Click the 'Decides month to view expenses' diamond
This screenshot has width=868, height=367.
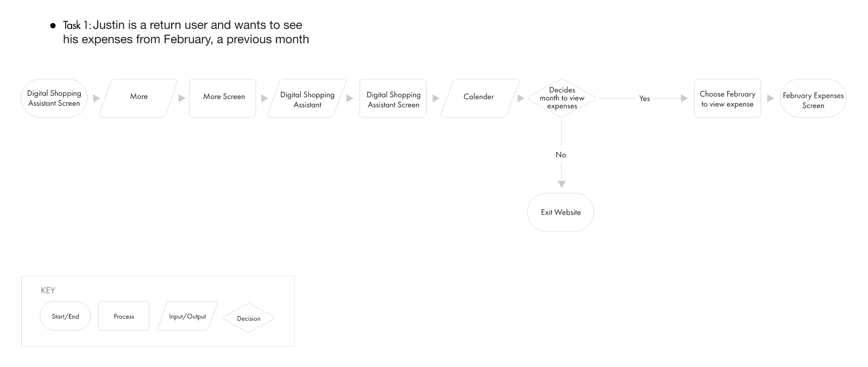(562, 98)
